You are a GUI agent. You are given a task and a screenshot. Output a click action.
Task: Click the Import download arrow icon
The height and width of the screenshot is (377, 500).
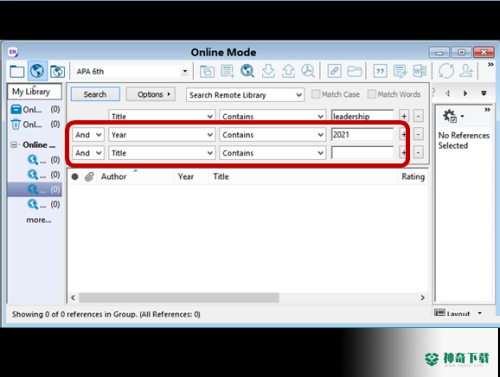point(268,71)
